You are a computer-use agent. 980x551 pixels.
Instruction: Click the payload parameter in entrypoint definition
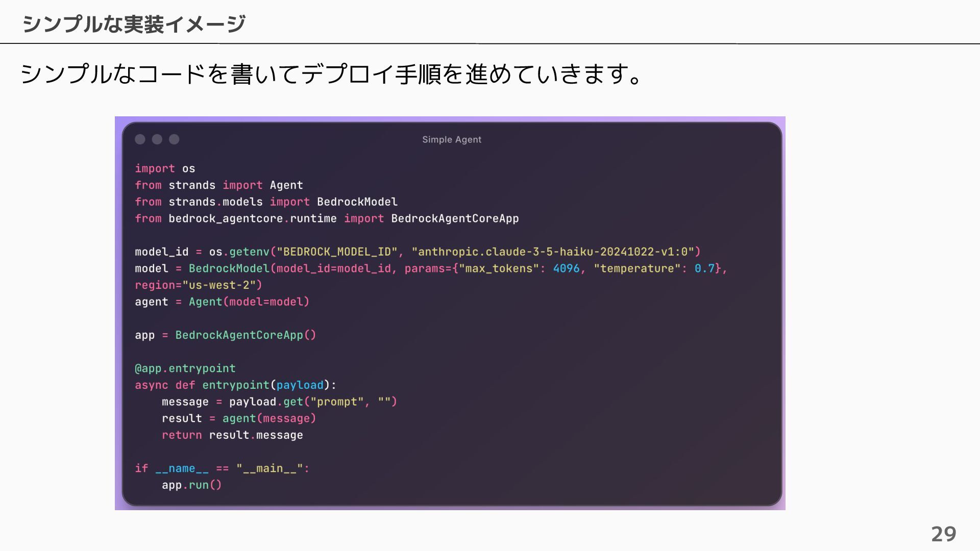300,385
